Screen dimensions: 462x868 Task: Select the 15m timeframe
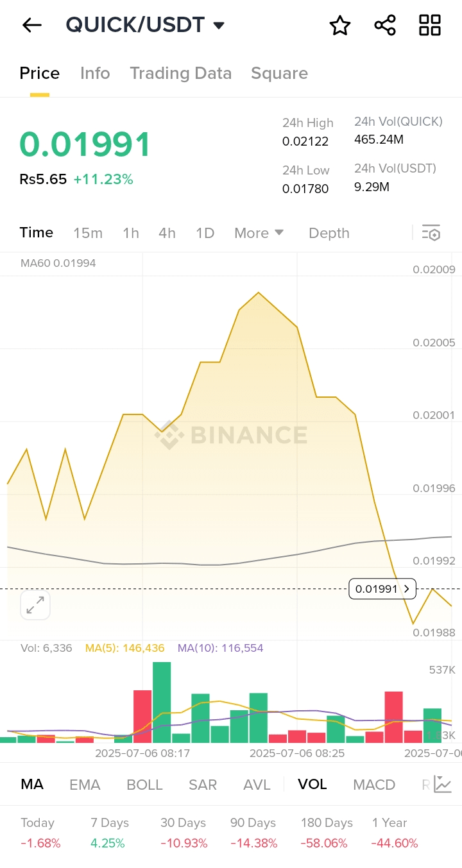click(x=88, y=233)
